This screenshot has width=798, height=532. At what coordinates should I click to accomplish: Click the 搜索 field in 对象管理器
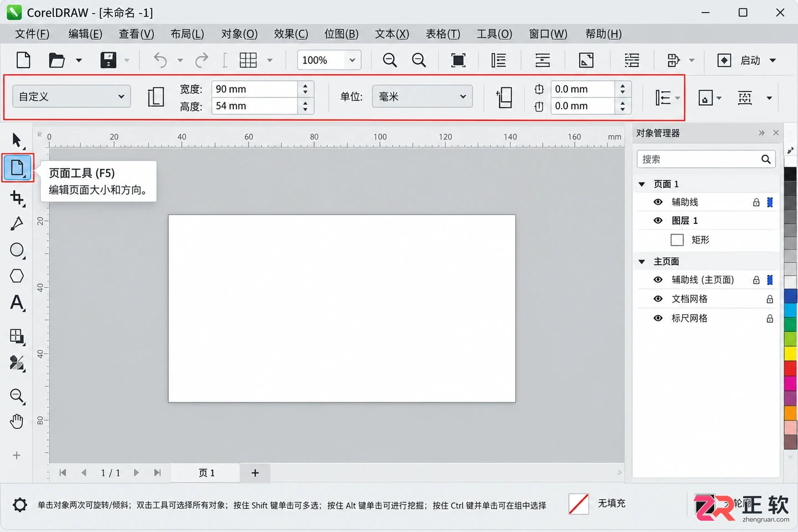705,160
